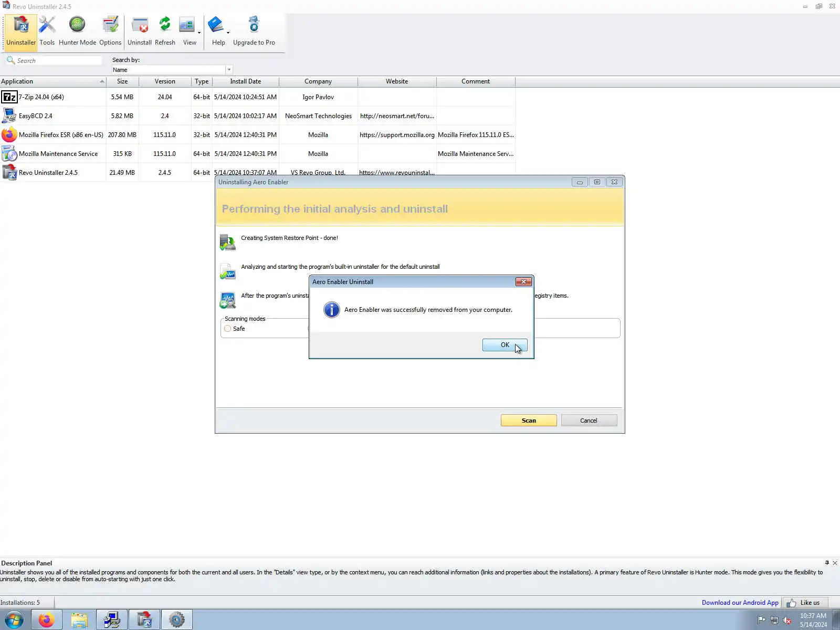Select the 7-Zip 24.04 (x64) icon
Image resolution: width=840 pixels, height=630 pixels.
pos(9,97)
